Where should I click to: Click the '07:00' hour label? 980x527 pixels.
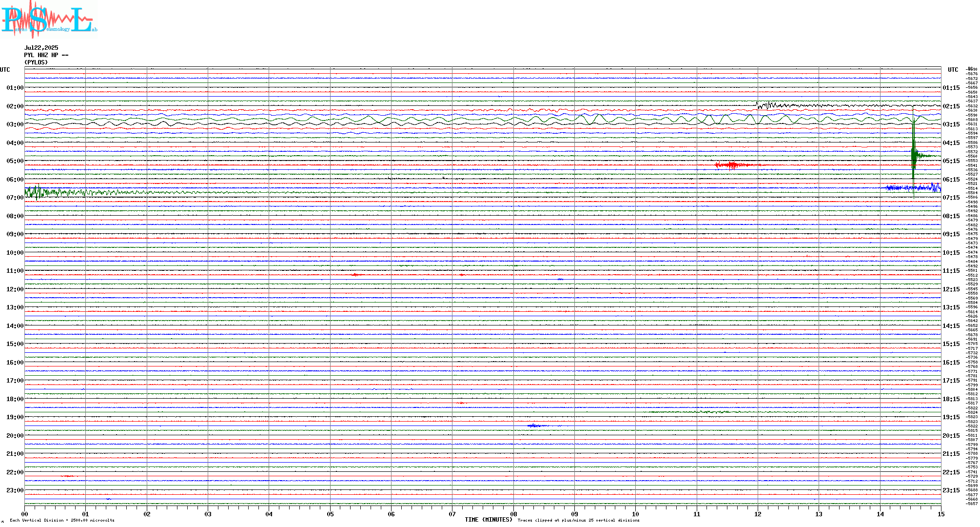pos(15,198)
